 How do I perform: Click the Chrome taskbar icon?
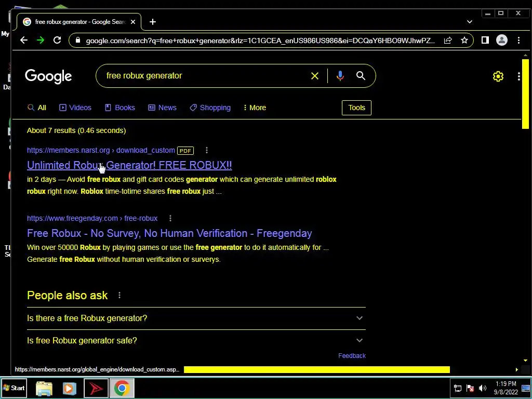click(122, 389)
